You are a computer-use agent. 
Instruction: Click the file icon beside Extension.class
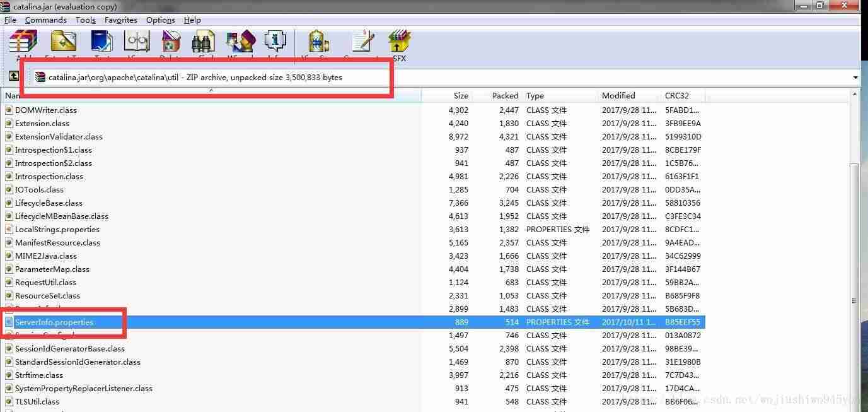click(9, 123)
